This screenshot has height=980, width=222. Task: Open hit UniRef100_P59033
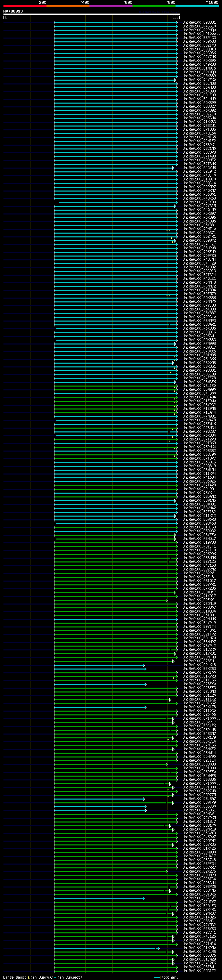pyautogui.click(x=199, y=41)
